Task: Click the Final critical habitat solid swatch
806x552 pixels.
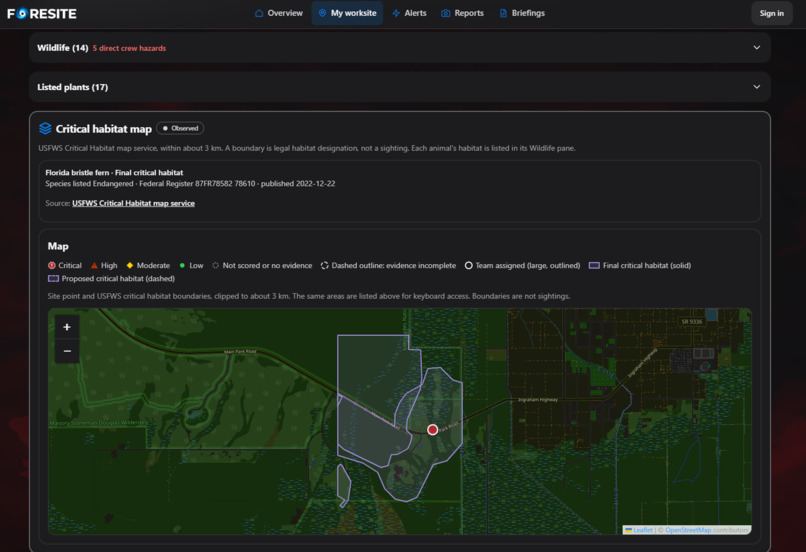Action: point(594,265)
